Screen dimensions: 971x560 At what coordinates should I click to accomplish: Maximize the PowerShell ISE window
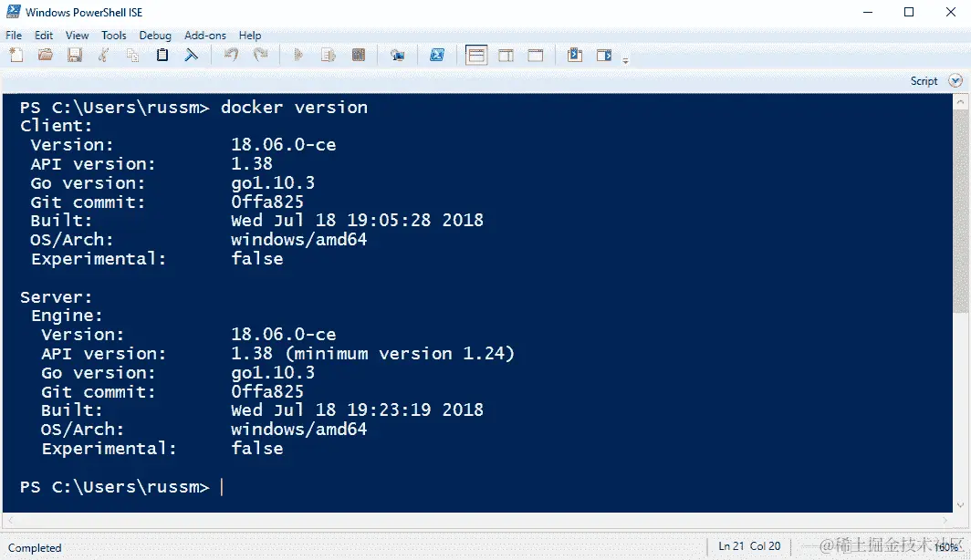[x=909, y=12]
